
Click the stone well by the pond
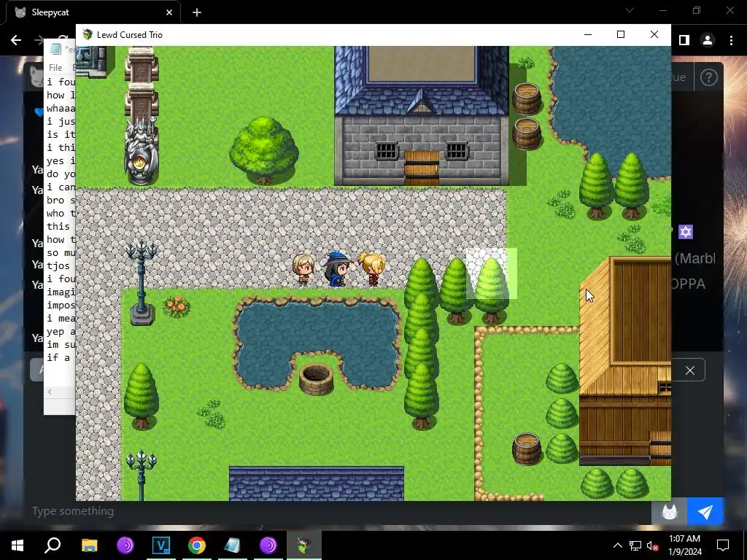coord(316,379)
